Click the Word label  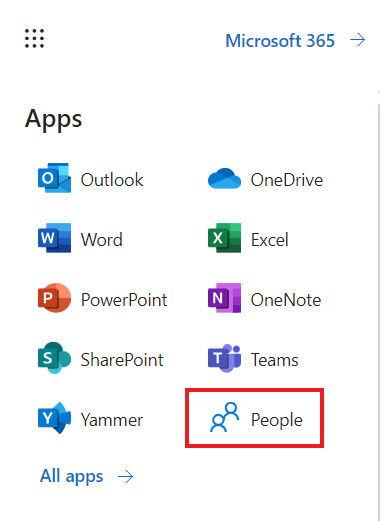coord(102,240)
